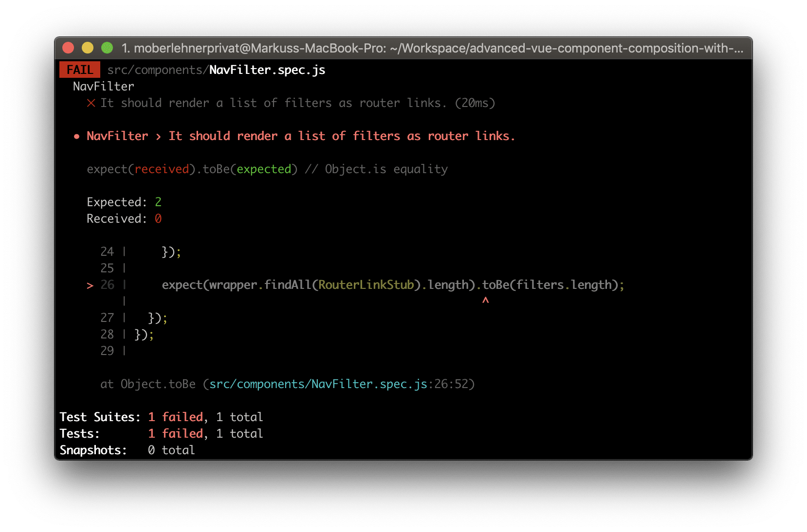Click the chevron between NavFilter and test name

158,137
